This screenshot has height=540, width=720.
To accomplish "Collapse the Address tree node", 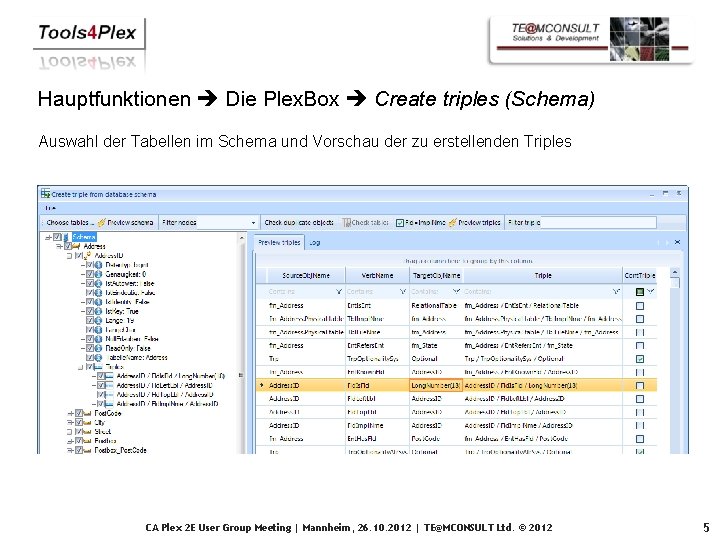I will (59, 247).
